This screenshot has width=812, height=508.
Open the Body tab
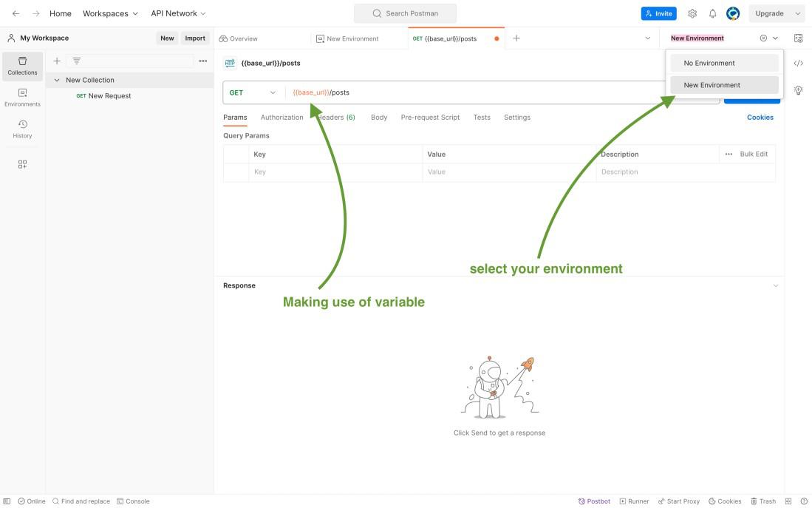click(x=379, y=118)
